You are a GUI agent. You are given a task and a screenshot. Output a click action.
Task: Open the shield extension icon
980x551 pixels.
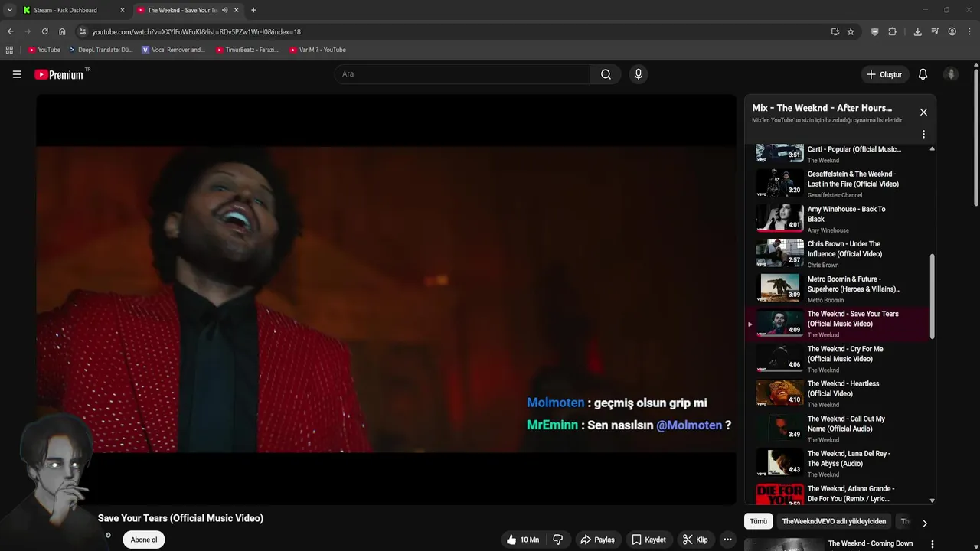[875, 31]
